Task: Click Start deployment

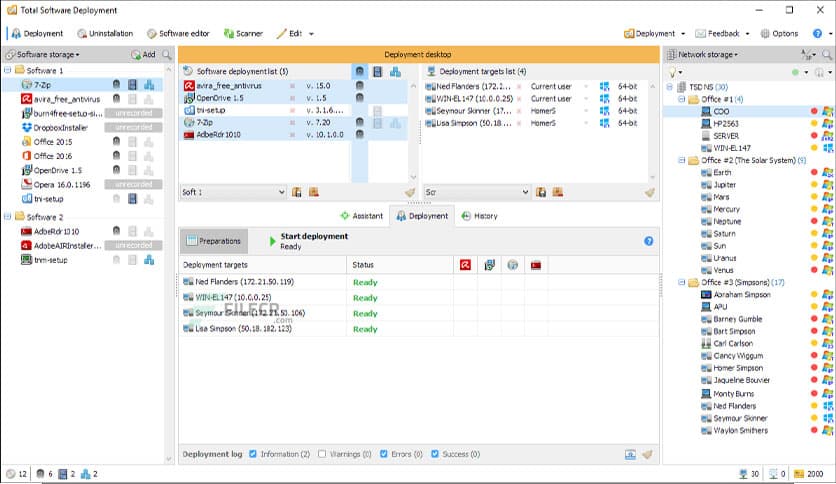Action: click(308, 241)
